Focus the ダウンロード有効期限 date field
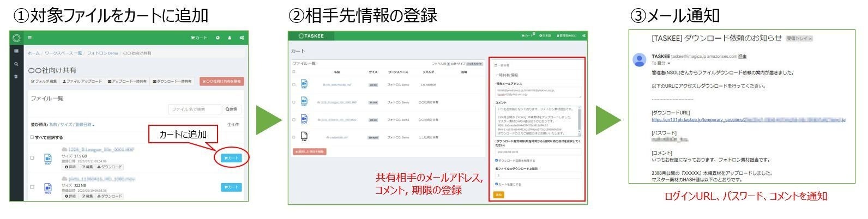Screen dimensions: 868x219 [538, 152]
